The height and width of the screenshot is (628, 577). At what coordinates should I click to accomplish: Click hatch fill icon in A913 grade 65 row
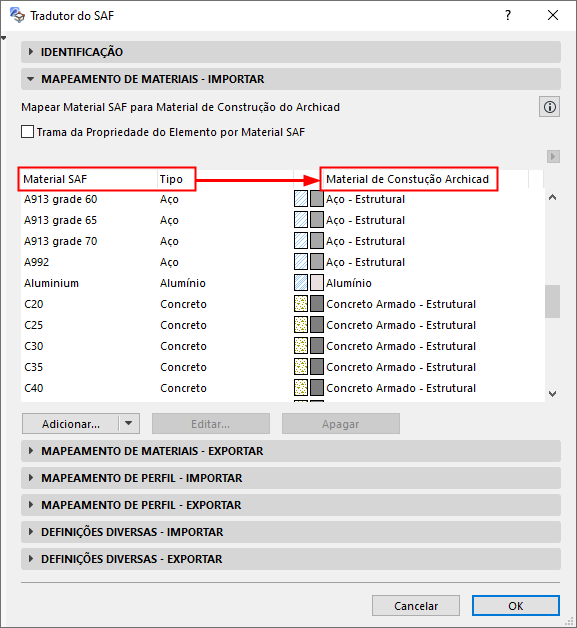click(301, 220)
